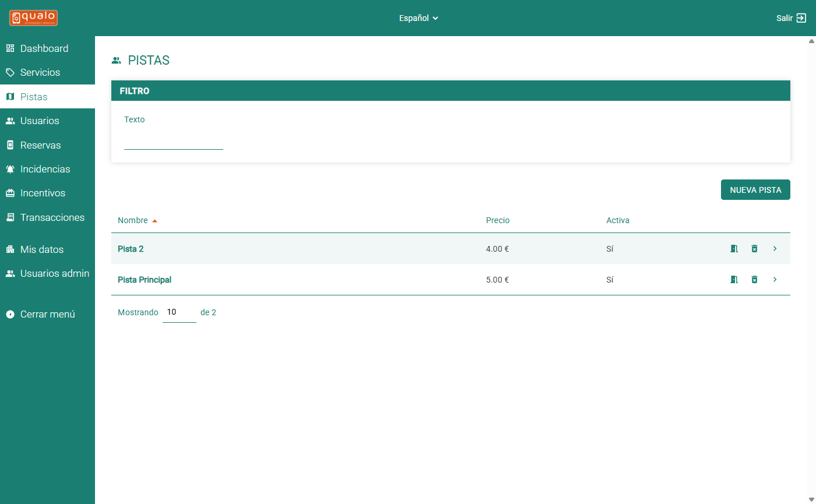Click the Incentivos gift icon in sidebar
This screenshot has height=504, width=816.
[x=10, y=193]
